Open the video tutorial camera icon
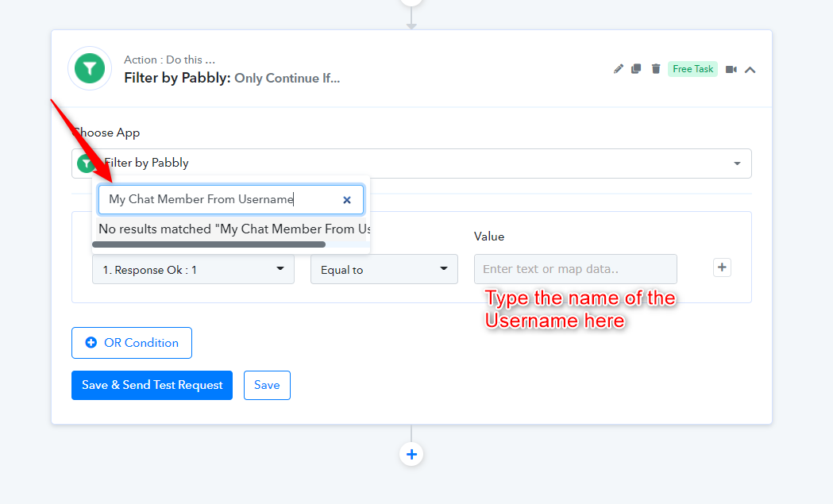 tap(731, 70)
